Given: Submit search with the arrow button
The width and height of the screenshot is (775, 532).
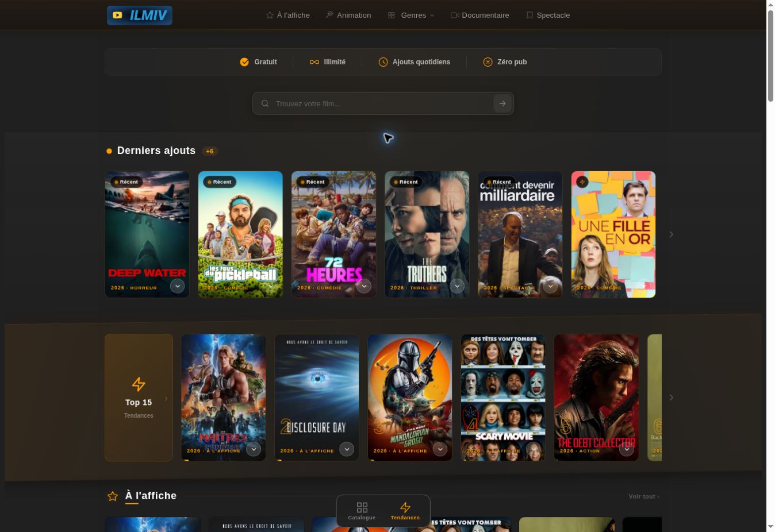Looking at the screenshot, I should 502,104.
